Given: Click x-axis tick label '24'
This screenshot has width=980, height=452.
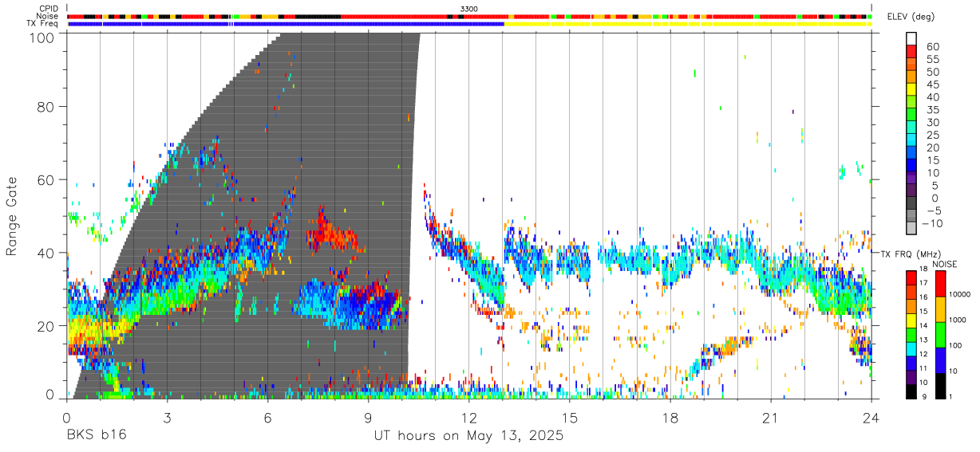Looking at the screenshot, I should click(871, 418).
